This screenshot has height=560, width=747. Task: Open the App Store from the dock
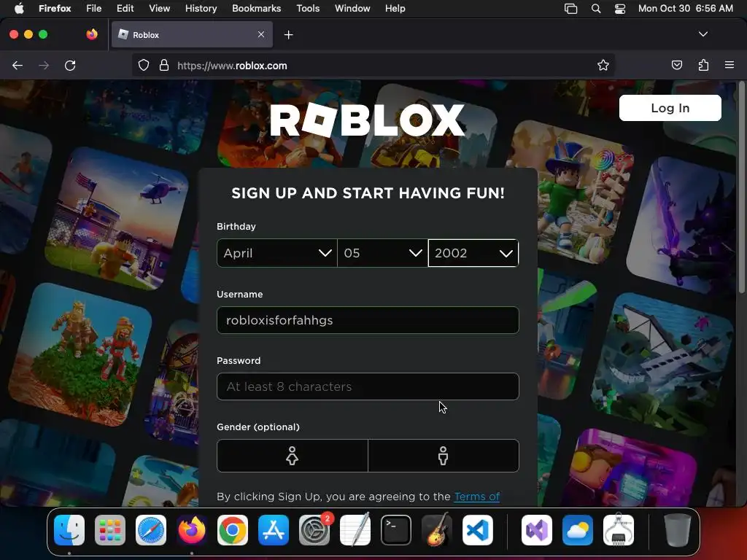[274, 530]
